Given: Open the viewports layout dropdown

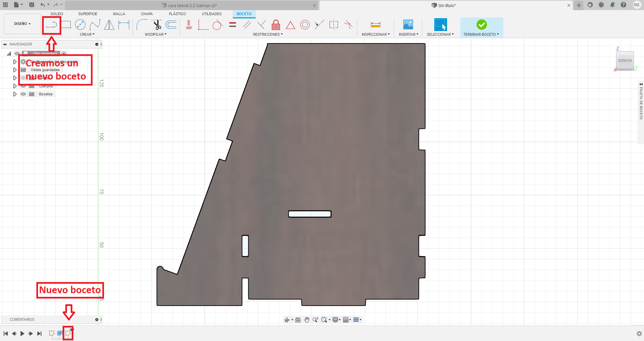Looking at the screenshot, I should (x=357, y=320).
